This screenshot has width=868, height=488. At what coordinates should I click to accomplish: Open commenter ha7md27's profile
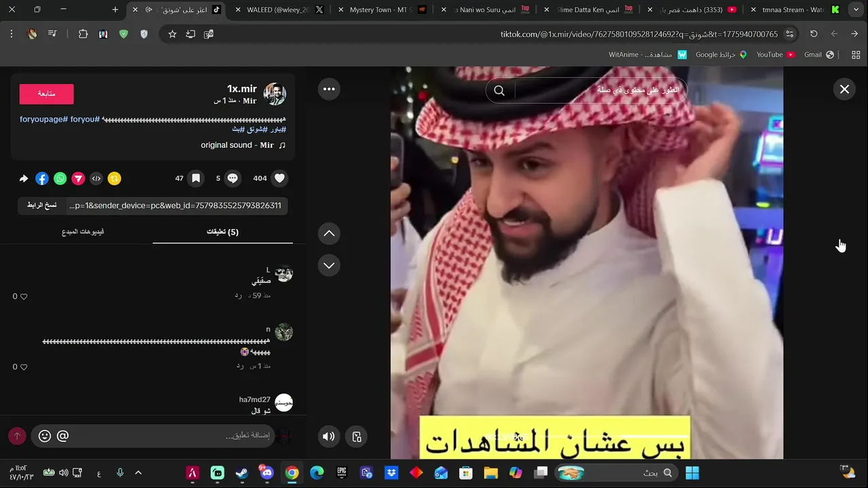[255, 400]
